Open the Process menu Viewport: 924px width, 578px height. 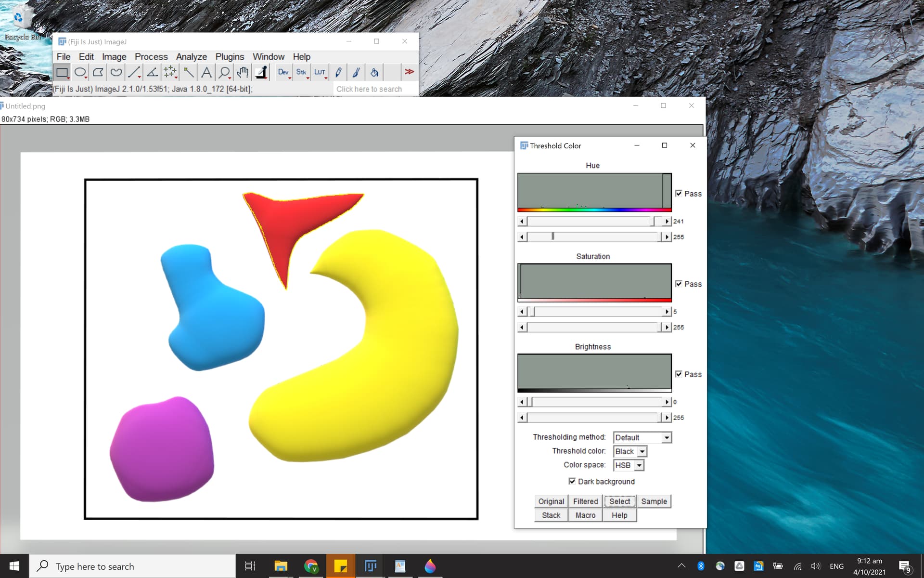(151, 56)
